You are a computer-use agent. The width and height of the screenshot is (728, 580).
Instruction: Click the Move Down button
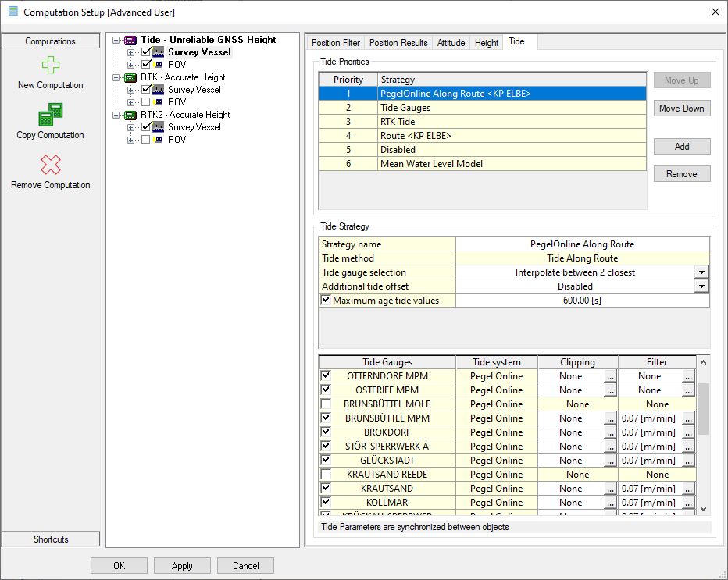(x=681, y=109)
